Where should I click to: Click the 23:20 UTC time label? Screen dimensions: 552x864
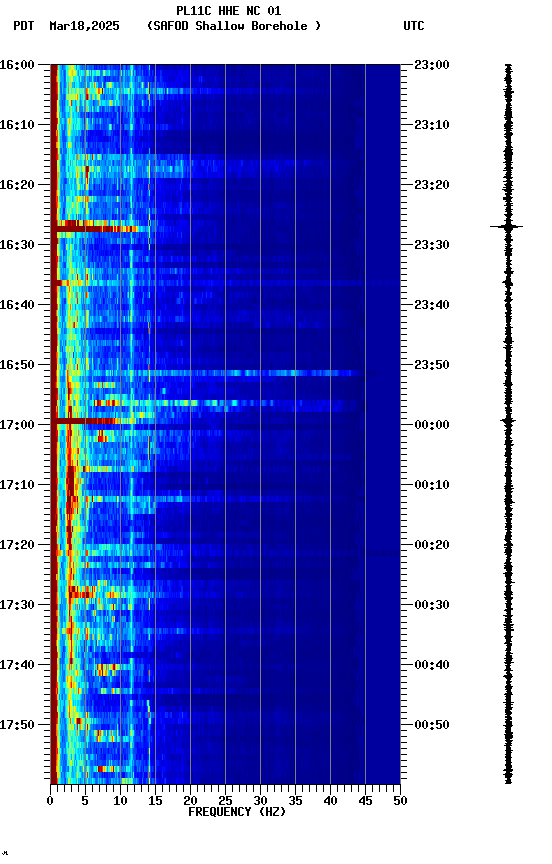coord(432,185)
